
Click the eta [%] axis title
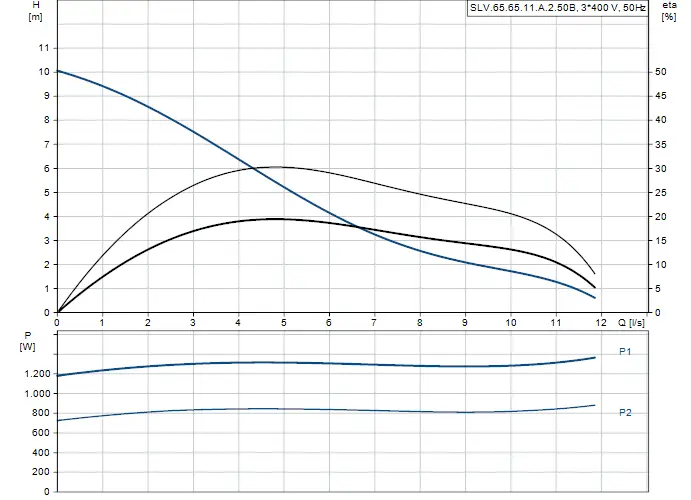pos(669,11)
